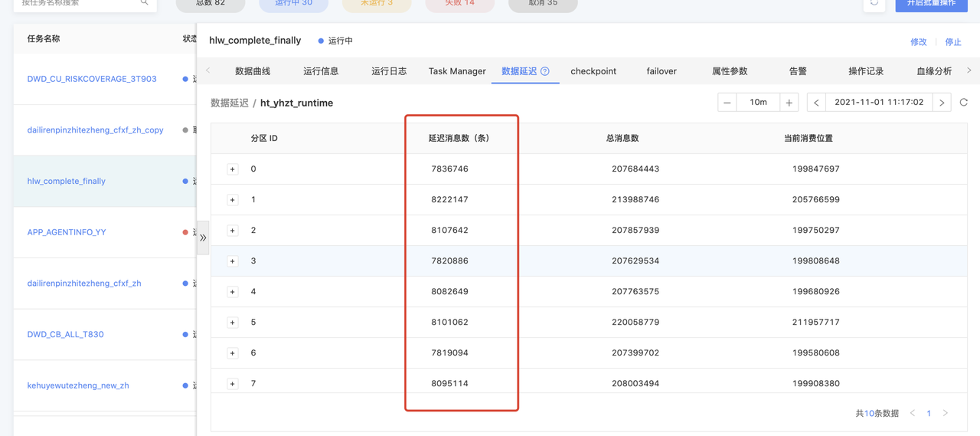Select pagination page 1
The width and height of the screenshot is (980, 436).
pyautogui.click(x=929, y=414)
